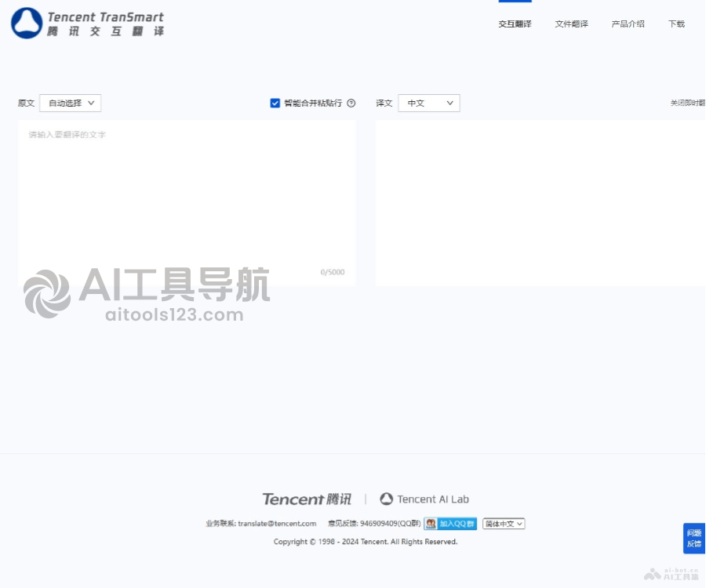This screenshot has width=706, height=588.
Task: Click the translate@tencent.com email
Action: [x=277, y=524]
